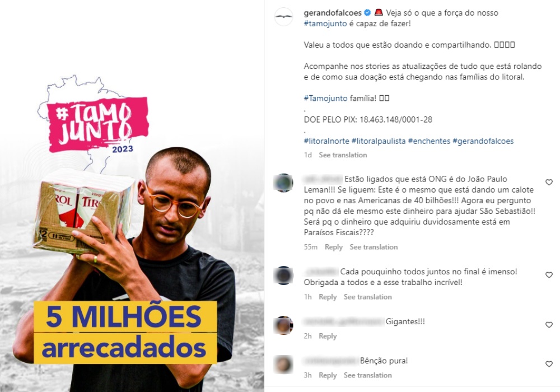Open the #gerandofalcoes hashtag
Image resolution: width=560 pixels, height=392 pixels.
pos(483,141)
